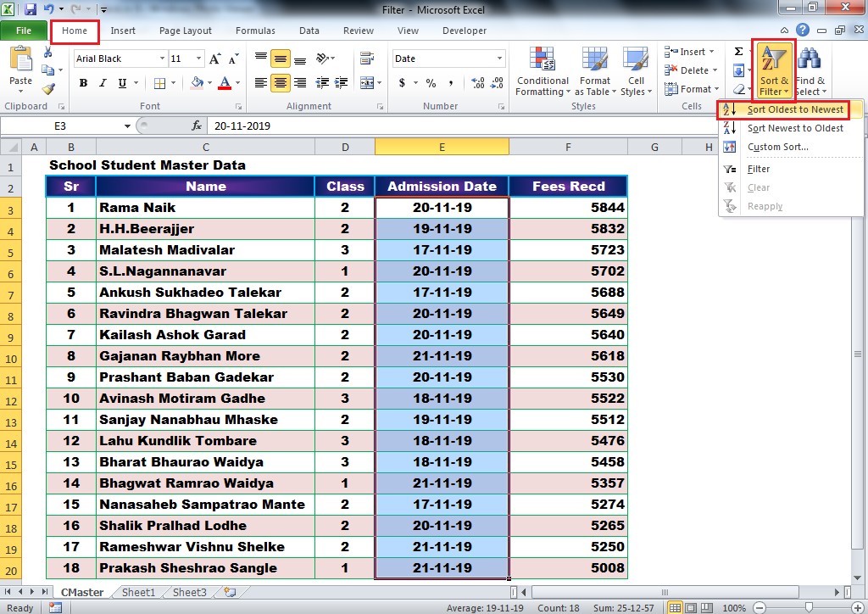
Task: Switch to the Sheet1 worksheet tab
Action: pyautogui.click(x=137, y=592)
